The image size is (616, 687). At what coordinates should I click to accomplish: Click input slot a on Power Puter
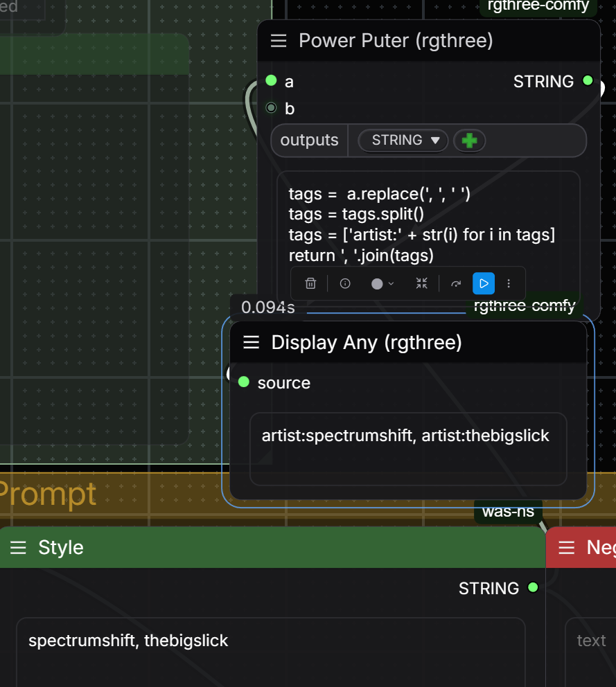point(272,80)
